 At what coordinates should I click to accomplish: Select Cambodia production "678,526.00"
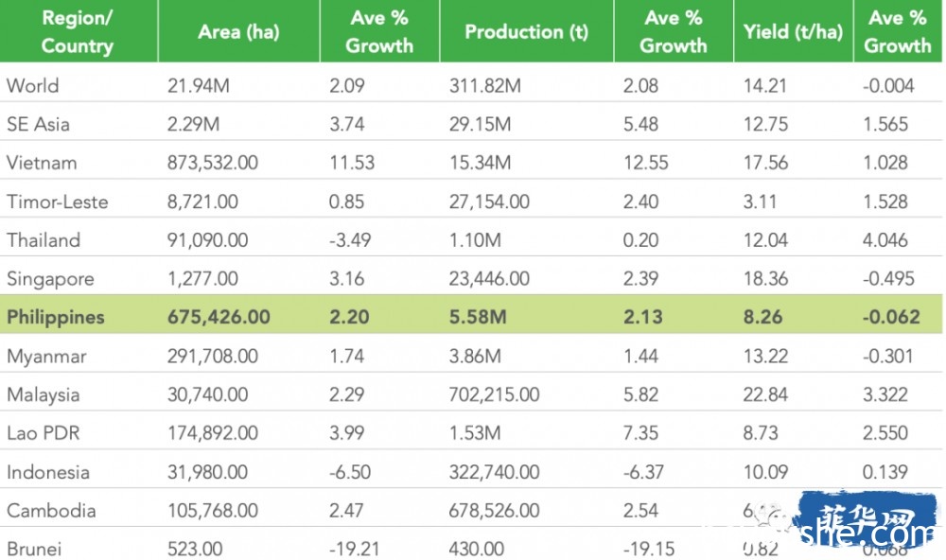tap(494, 511)
